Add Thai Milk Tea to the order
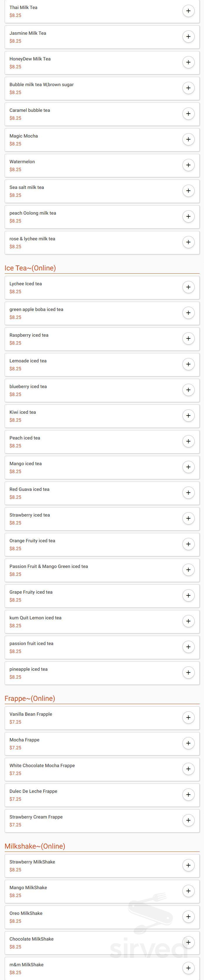 pyautogui.click(x=189, y=11)
